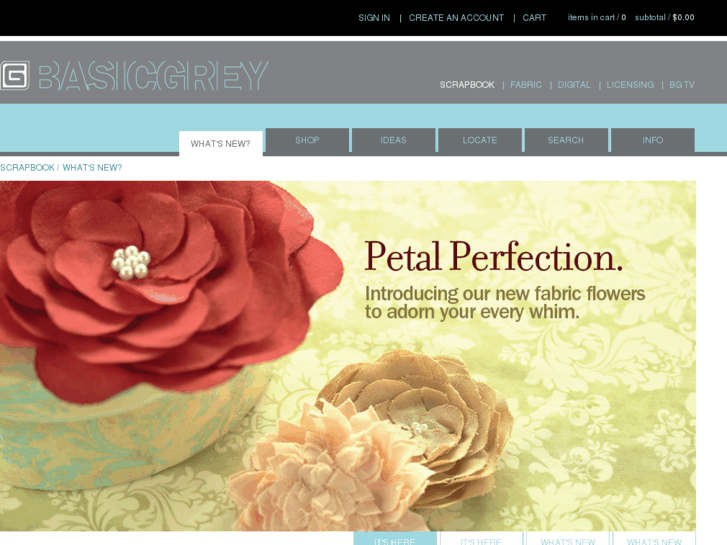This screenshot has height=545, width=727.
Task: Click the BG square logo icon
Action: 14,75
